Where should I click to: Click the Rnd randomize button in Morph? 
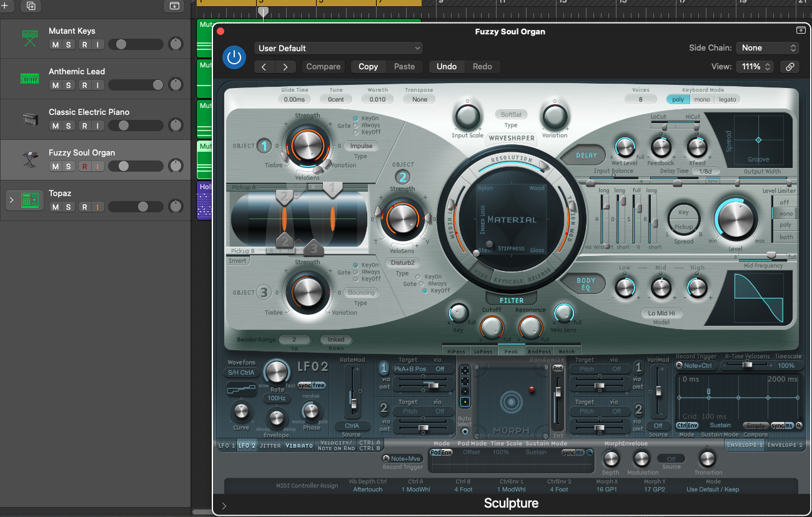(x=557, y=368)
